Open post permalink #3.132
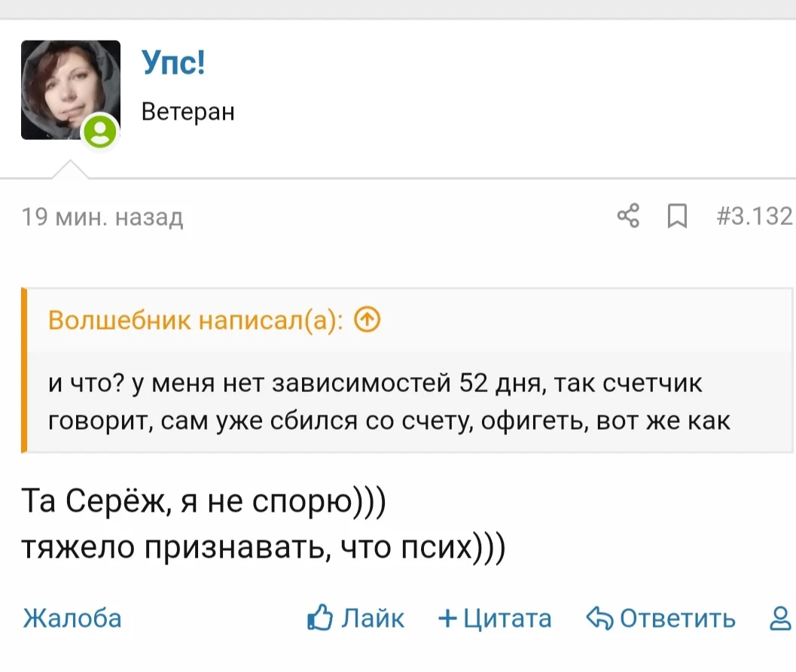 [755, 217]
